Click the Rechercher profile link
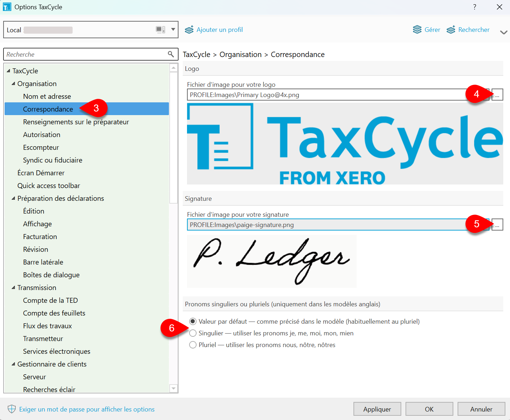This screenshot has height=420, width=510. (x=474, y=30)
